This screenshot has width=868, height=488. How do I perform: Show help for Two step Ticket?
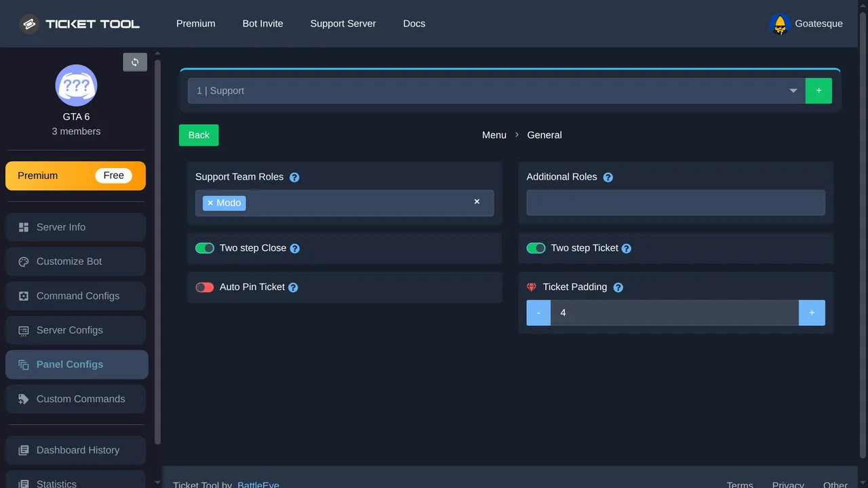tap(627, 249)
